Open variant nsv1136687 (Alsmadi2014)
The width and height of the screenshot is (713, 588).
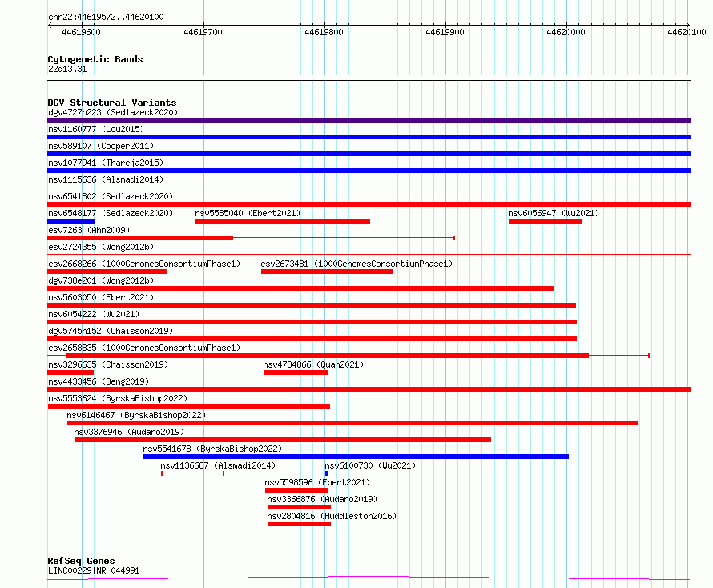coord(218,465)
